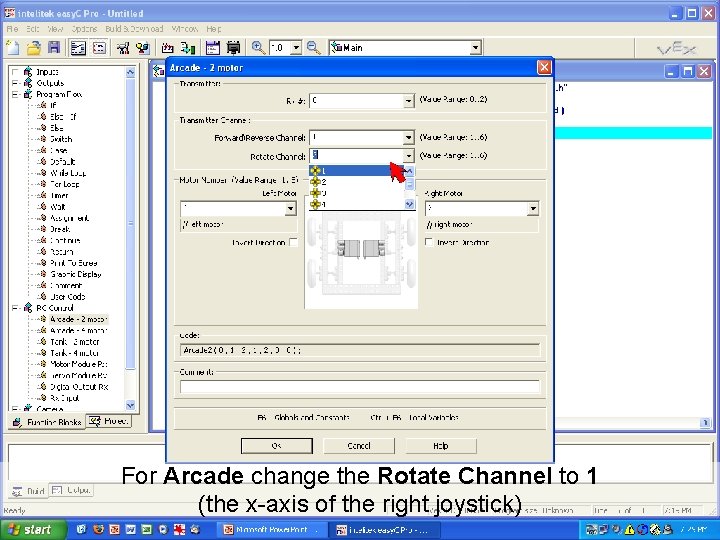The width and height of the screenshot is (720, 540).
Task: Switch to the Function Blocks tab
Action: tap(47, 422)
